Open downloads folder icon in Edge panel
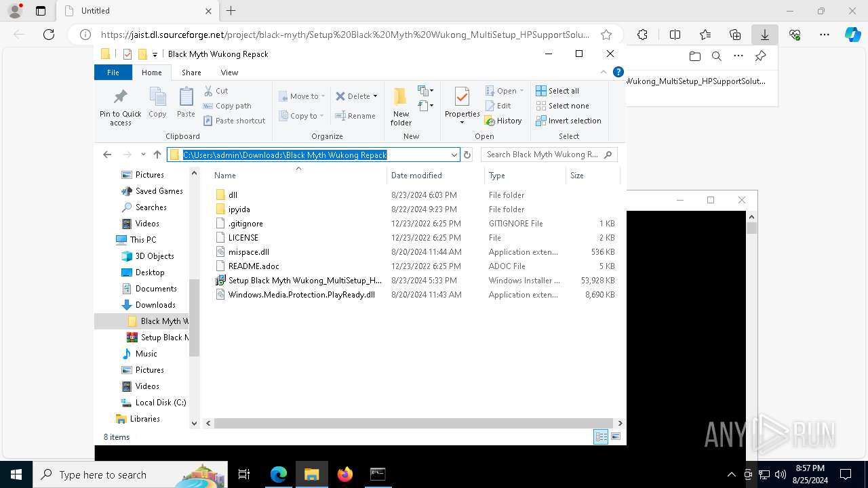 694,56
